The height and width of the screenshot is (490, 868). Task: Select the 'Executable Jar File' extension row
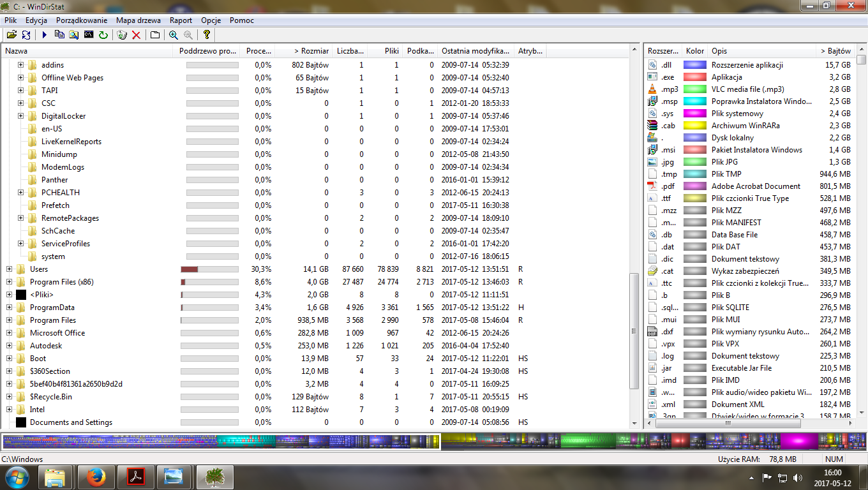pos(751,368)
